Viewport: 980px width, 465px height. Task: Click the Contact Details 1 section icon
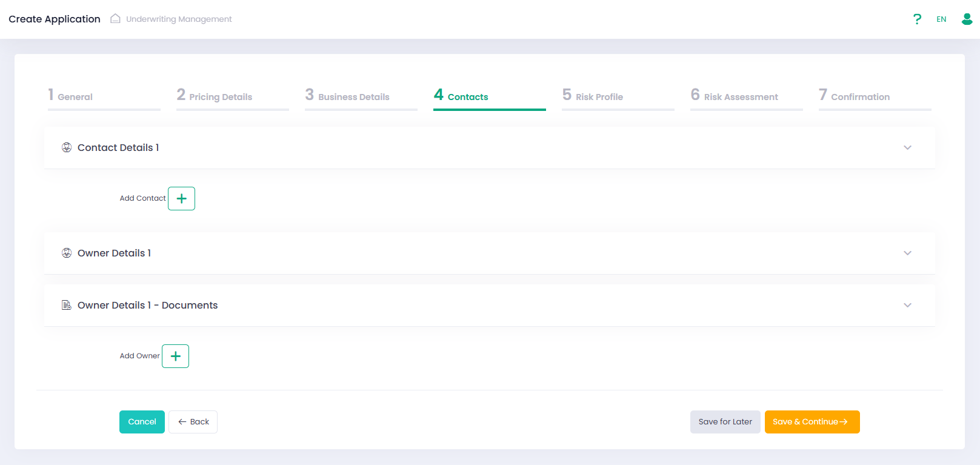(67, 147)
